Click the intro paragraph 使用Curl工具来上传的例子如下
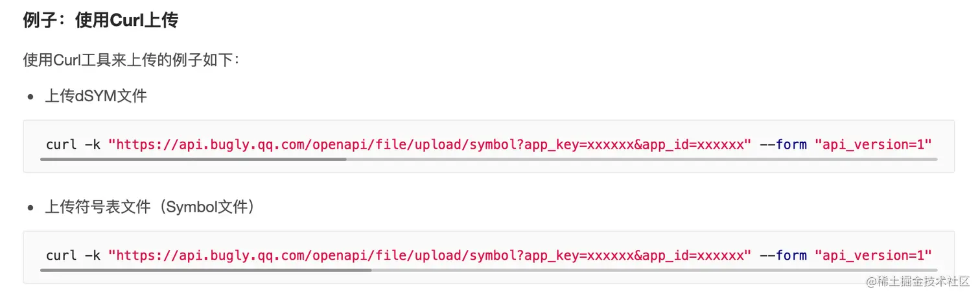Viewport: 980px width, 298px height. coord(132,60)
